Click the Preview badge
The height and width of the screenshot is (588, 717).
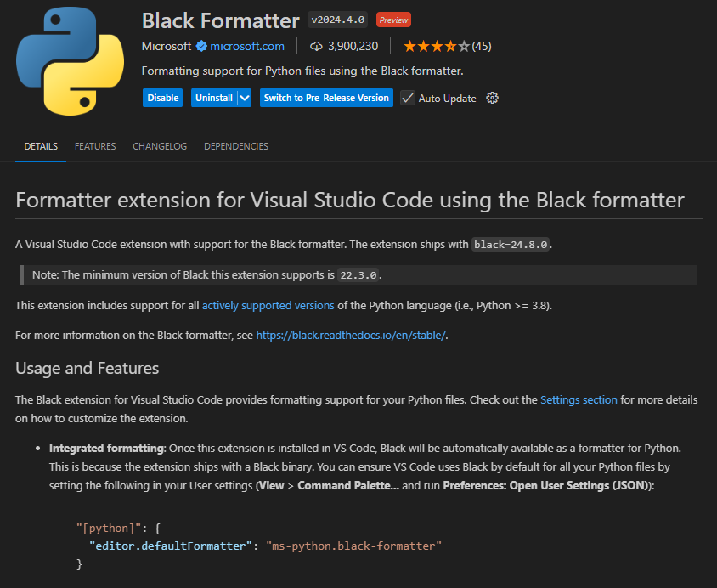393,20
